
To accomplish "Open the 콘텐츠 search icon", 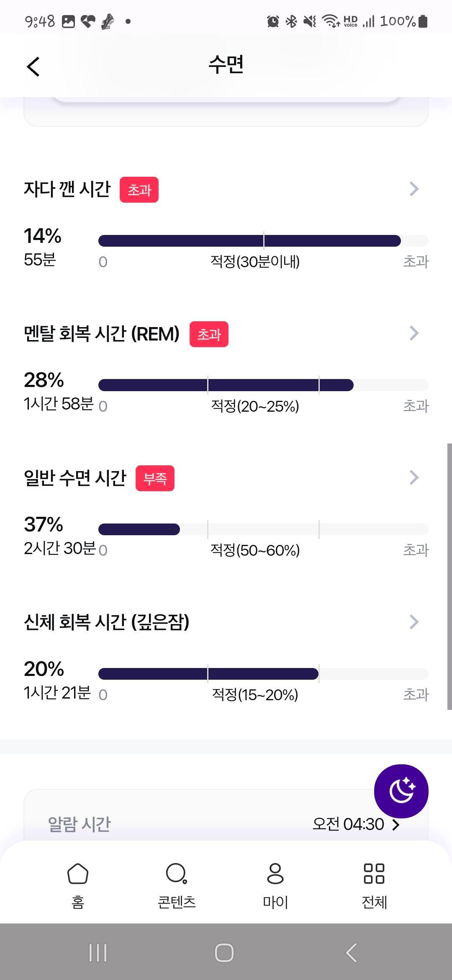I will click(x=177, y=874).
